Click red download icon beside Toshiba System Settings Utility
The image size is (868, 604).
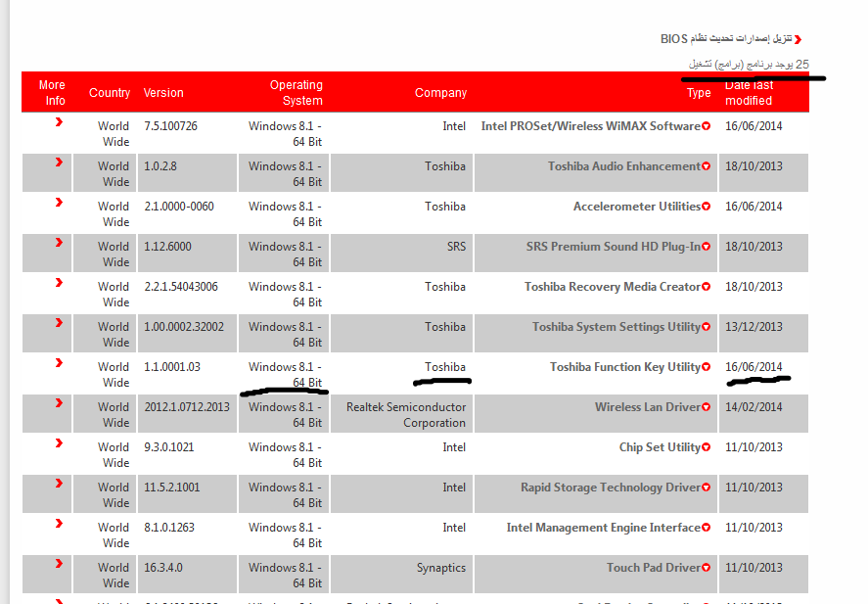pos(706,327)
